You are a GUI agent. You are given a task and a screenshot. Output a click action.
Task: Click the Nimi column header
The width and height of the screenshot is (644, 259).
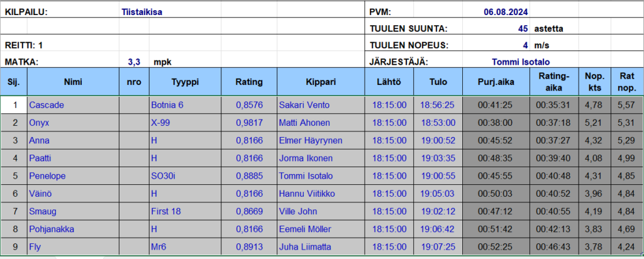(73, 82)
